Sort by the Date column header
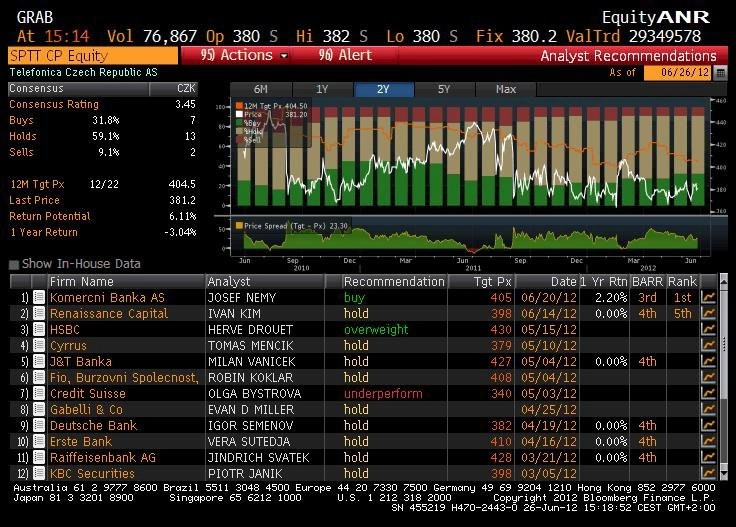The height and width of the screenshot is (527, 736). [547, 282]
